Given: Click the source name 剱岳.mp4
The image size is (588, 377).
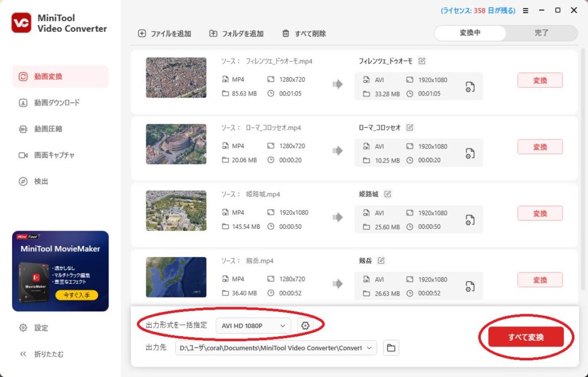Looking at the screenshot, I should point(260,260).
